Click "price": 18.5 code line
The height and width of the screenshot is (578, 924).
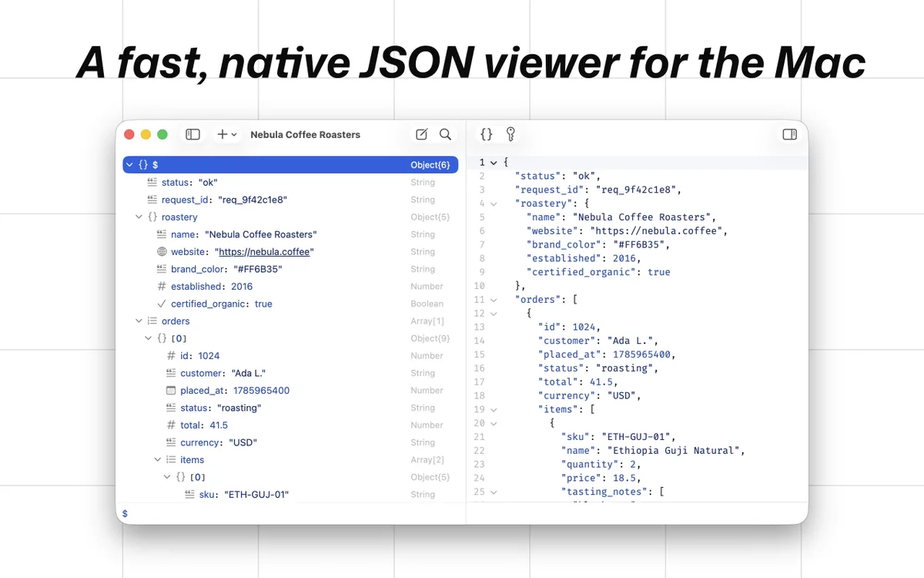tap(601, 479)
